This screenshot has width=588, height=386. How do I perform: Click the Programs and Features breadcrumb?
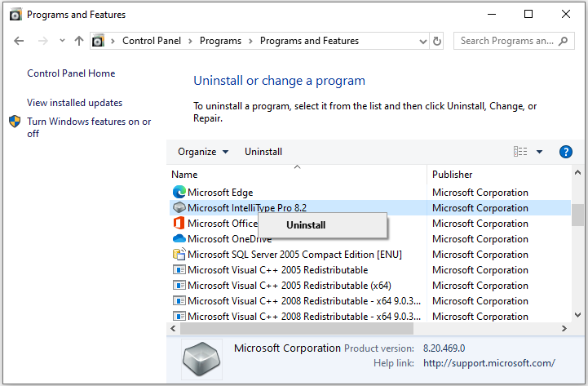(309, 41)
